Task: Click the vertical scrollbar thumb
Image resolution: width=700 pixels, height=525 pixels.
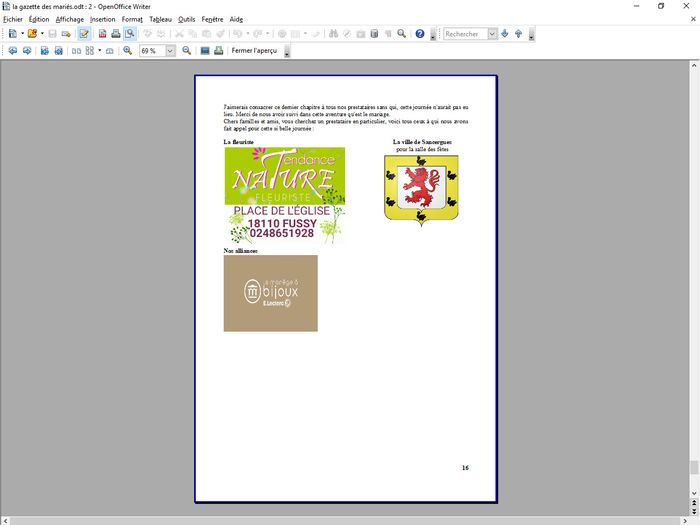Action: 694,467
